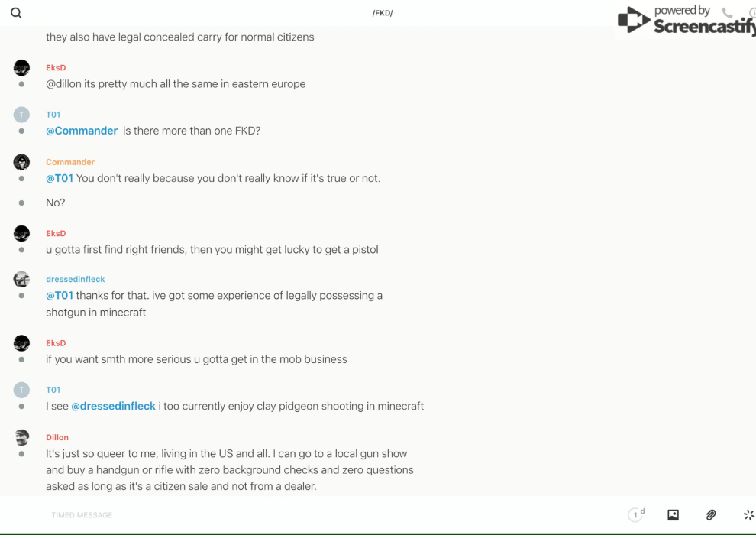
Task: Click the @Commander mention link
Action: click(82, 131)
